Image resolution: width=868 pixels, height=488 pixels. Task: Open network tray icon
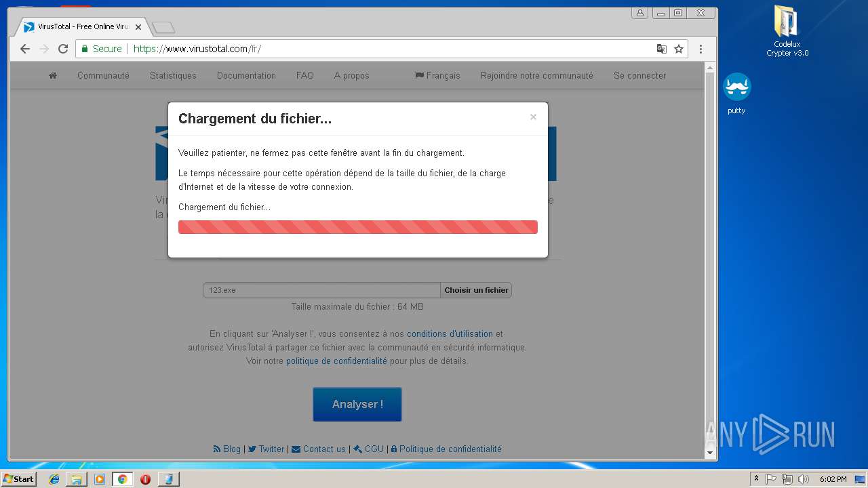[787, 479]
